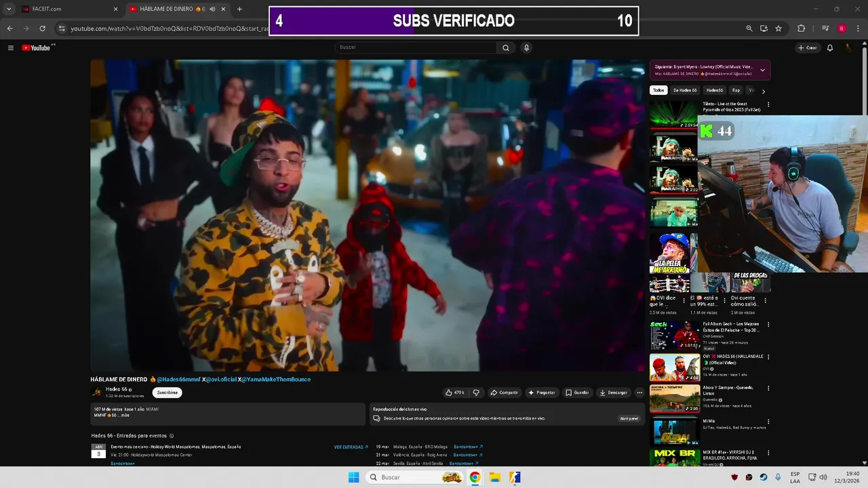
Task: Reload the page
Action: [42, 28]
